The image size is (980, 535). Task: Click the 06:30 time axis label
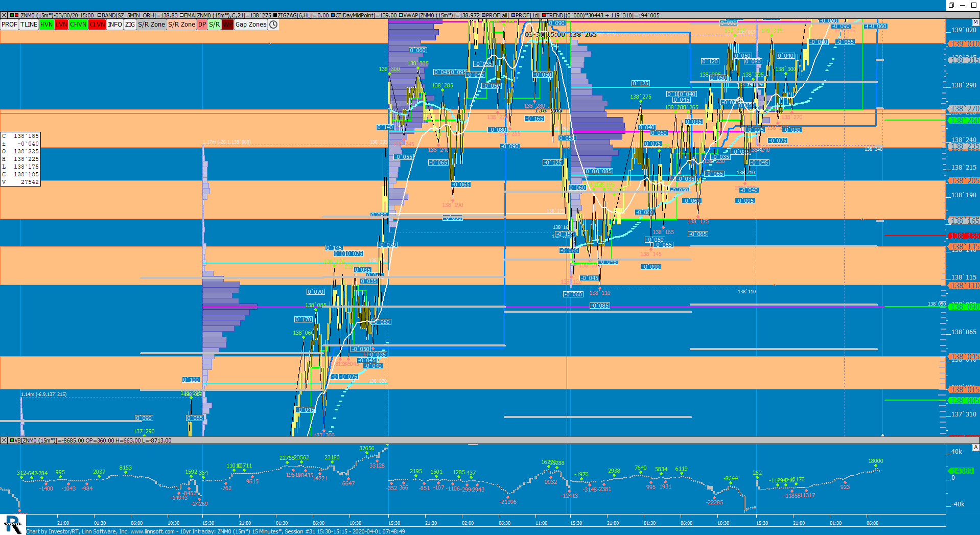point(504,523)
